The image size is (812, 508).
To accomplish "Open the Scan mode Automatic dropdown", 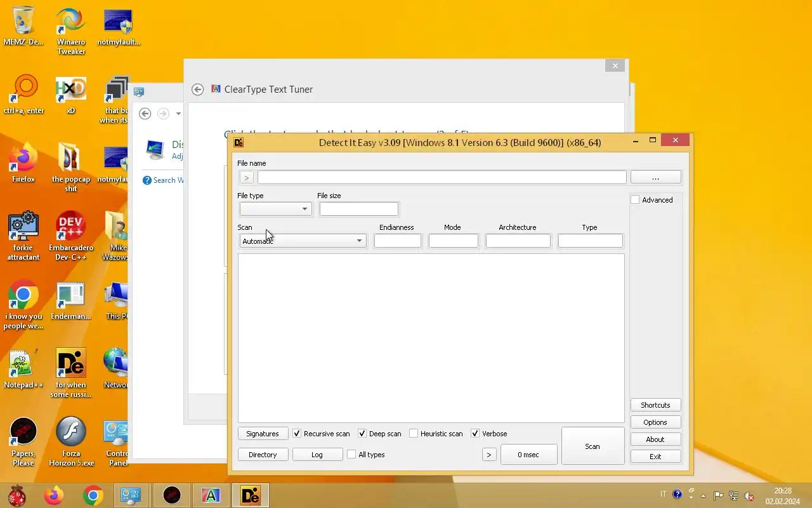I will click(x=303, y=241).
